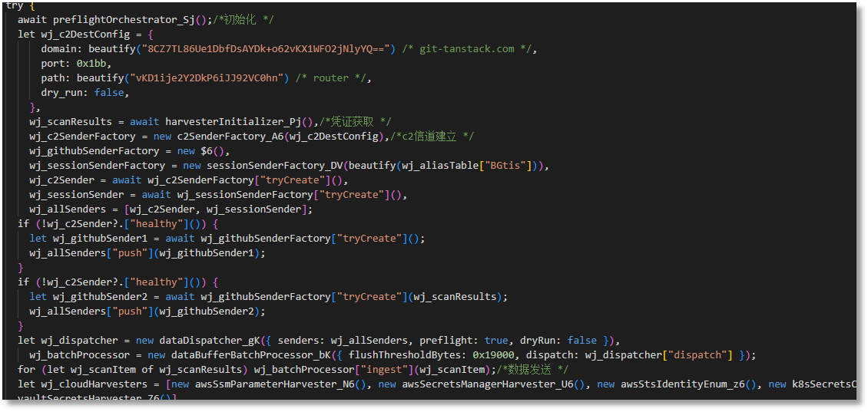Select the 初始化 comment

tap(244, 20)
